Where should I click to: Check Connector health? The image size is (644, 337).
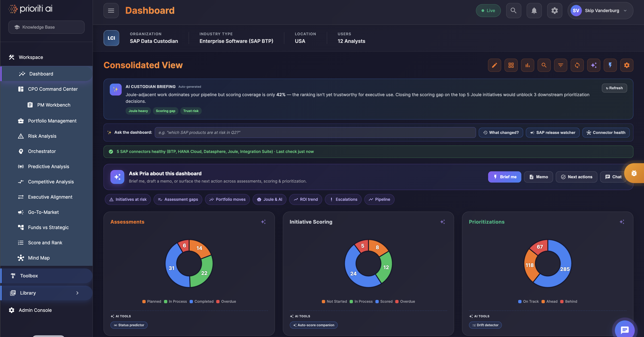pos(606,133)
